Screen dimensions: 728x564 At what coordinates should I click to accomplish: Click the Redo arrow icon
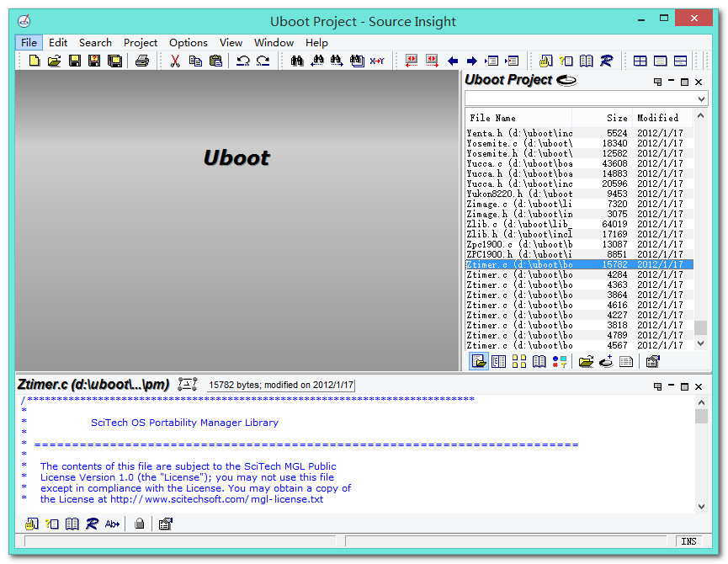pyautogui.click(x=263, y=61)
